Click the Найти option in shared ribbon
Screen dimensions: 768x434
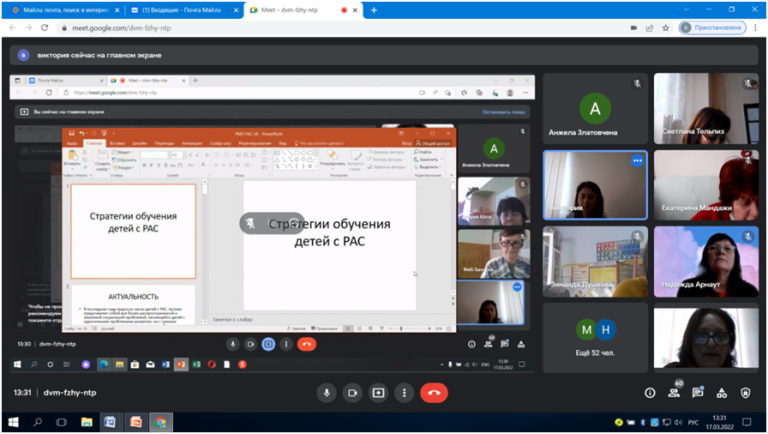point(423,152)
